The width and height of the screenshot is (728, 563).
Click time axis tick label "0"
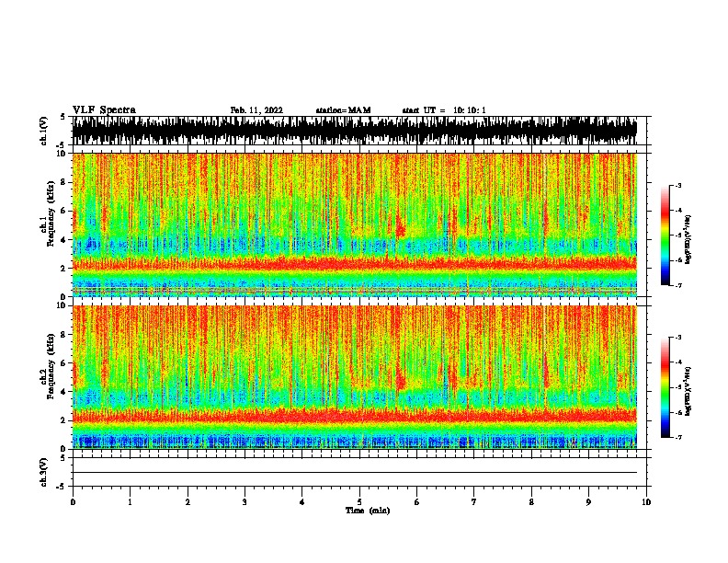point(73,502)
